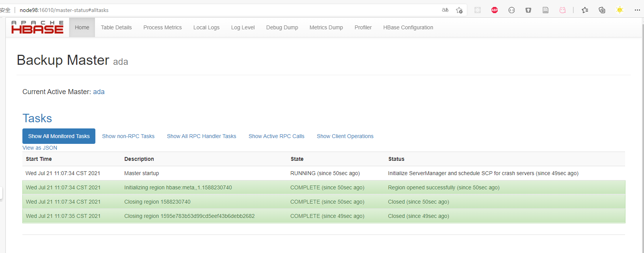Click the translate page icon
Viewport: 644px width, 253px height.
445,10
